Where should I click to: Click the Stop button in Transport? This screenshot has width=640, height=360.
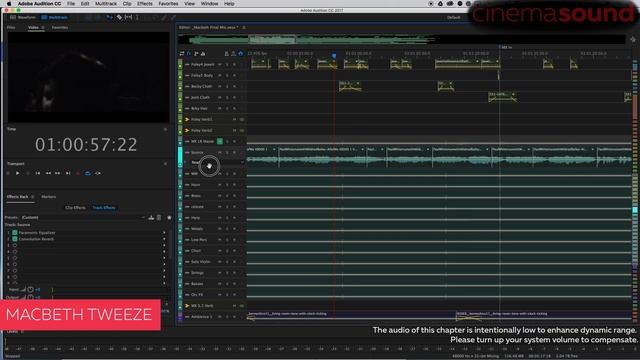tap(8, 173)
